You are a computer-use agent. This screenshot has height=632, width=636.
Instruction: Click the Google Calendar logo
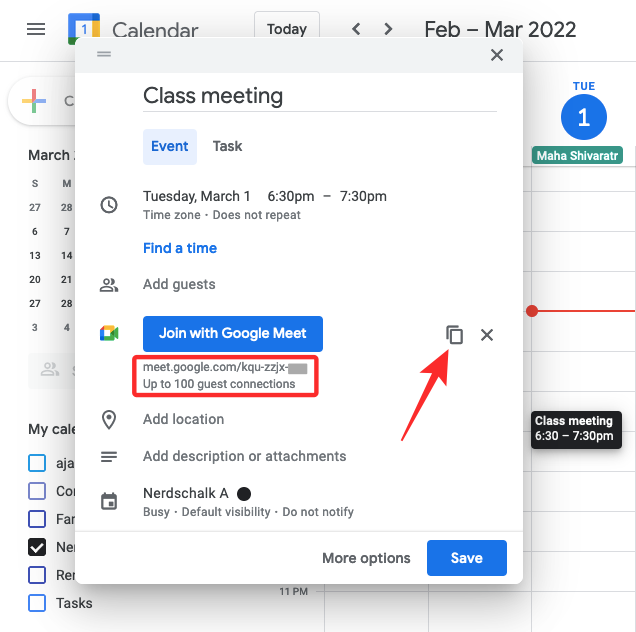click(84, 29)
